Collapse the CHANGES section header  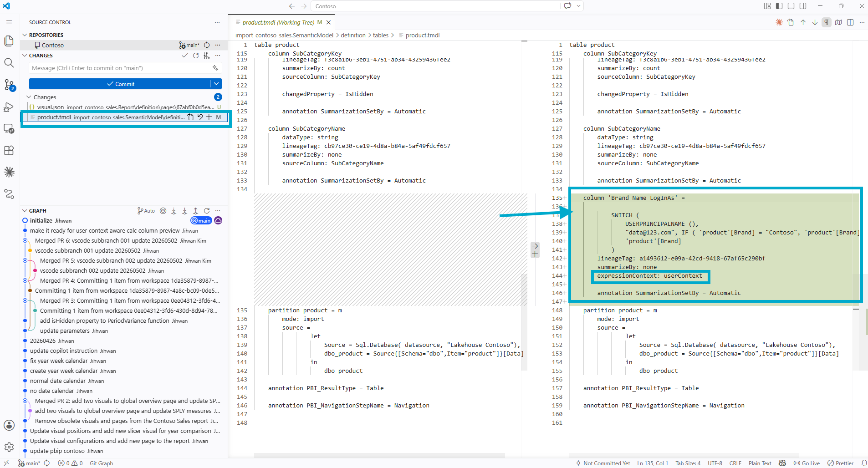tap(25, 56)
